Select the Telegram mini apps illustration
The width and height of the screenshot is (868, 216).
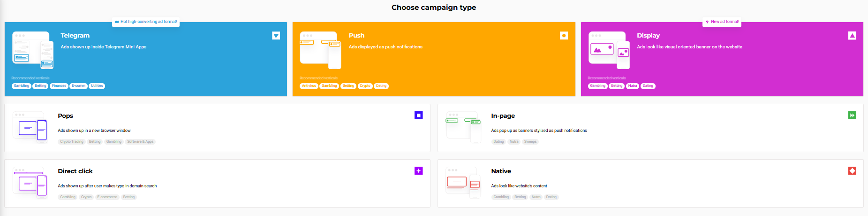pos(33,50)
